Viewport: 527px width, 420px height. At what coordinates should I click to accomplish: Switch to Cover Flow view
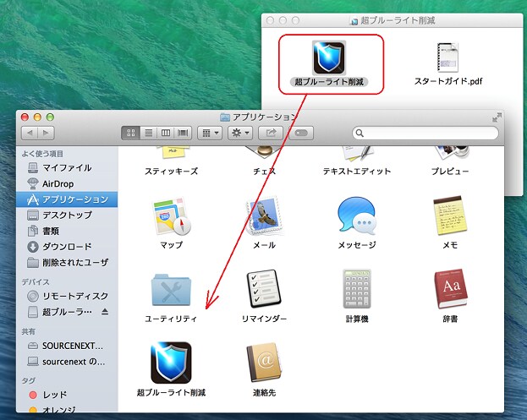tap(183, 133)
